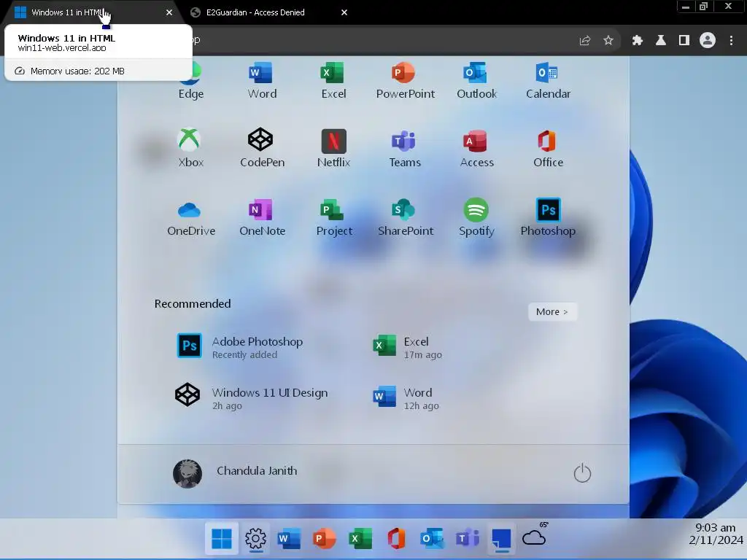Expand Recommended with the More button
Viewport: 747px width, 560px height.
pyautogui.click(x=552, y=312)
